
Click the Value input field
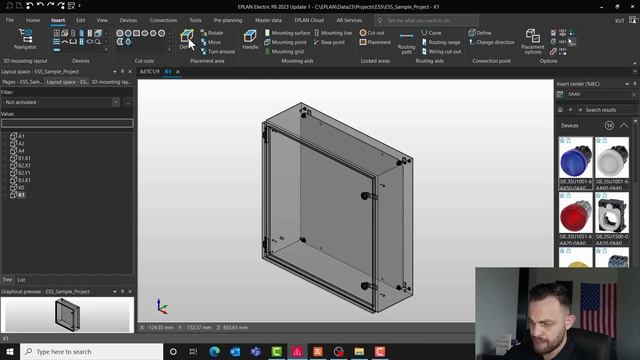click(67, 123)
